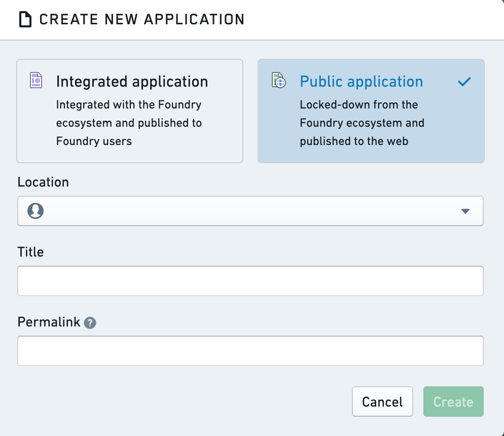Click the Title label
The image size is (504, 436).
coord(30,252)
